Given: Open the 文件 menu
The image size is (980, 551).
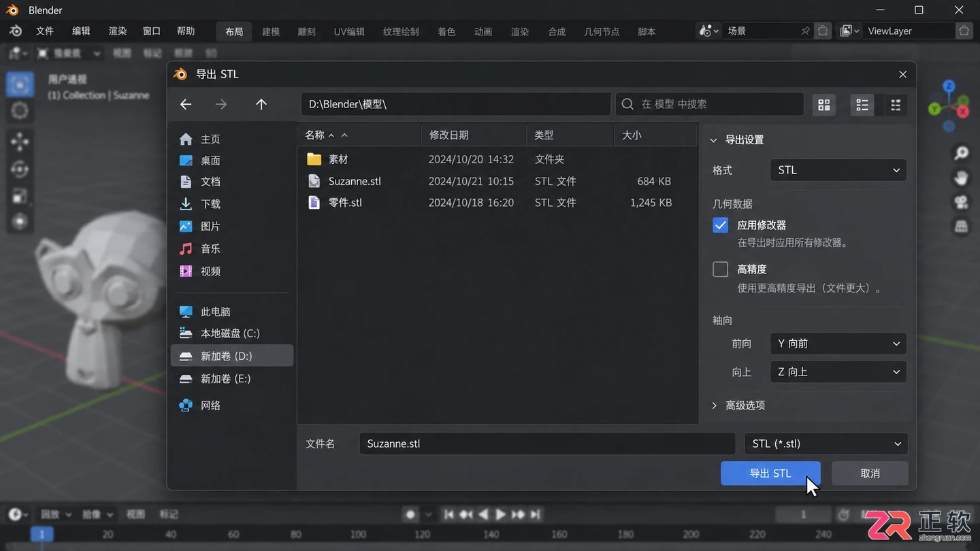Looking at the screenshot, I should click(45, 31).
